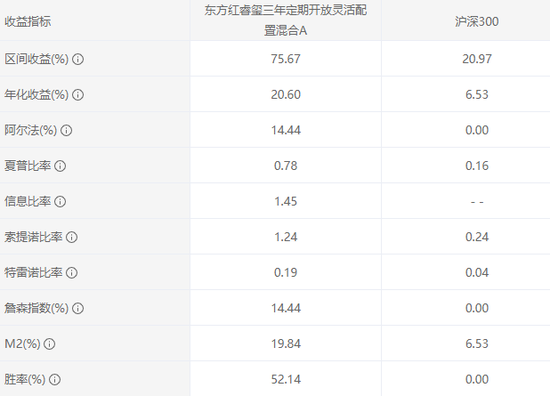Click the info icon next to M2(%)
The image size is (550, 396).
49,344
